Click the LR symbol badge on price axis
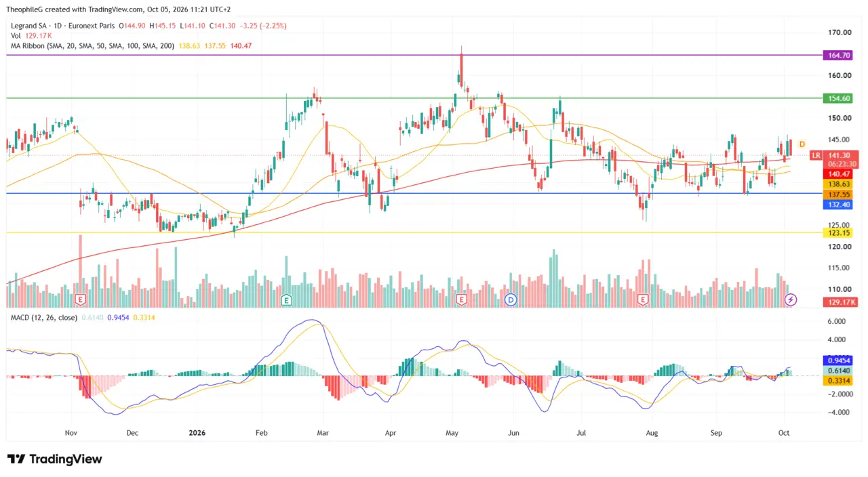 (x=816, y=155)
